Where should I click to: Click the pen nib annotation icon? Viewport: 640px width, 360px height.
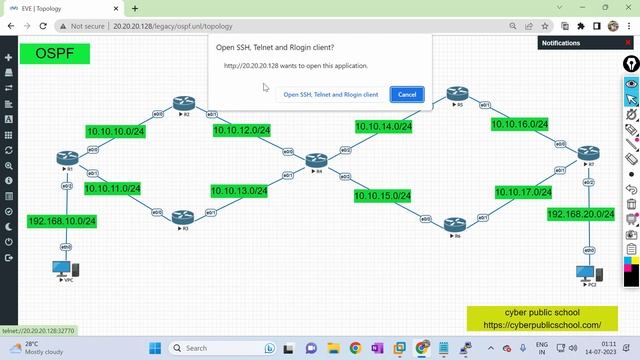(x=631, y=64)
